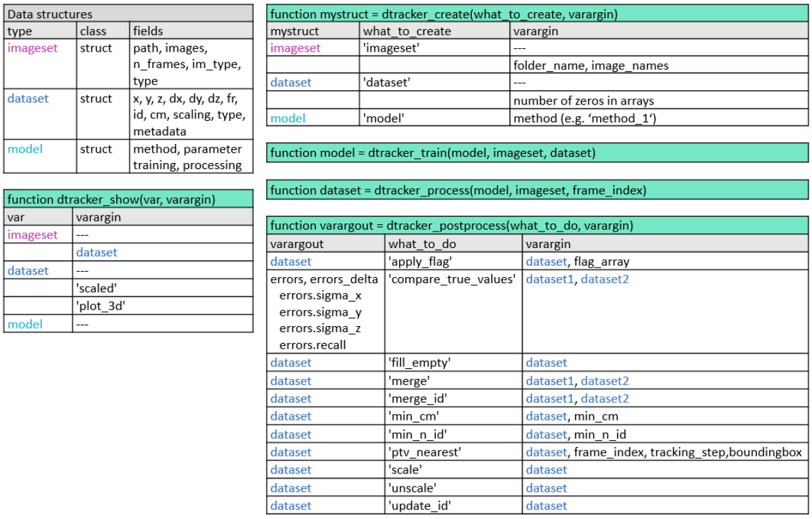
Task: Select the 'compare_true_values' cell
Action: (x=454, y=312)
